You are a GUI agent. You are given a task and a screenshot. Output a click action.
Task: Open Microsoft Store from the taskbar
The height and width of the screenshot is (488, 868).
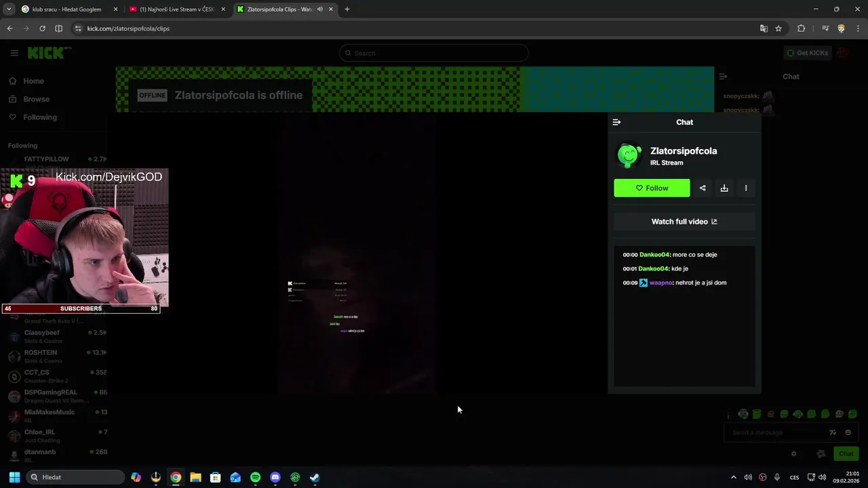[216, 477]
